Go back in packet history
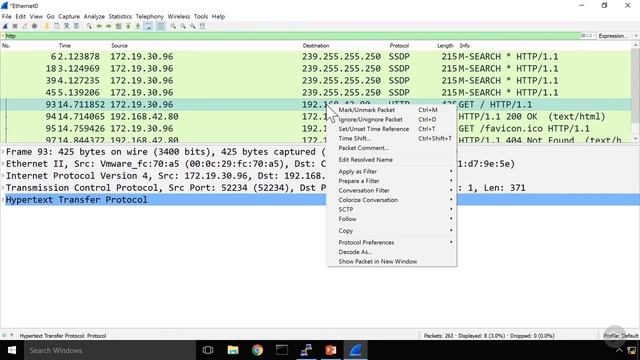 click(99, 26)
